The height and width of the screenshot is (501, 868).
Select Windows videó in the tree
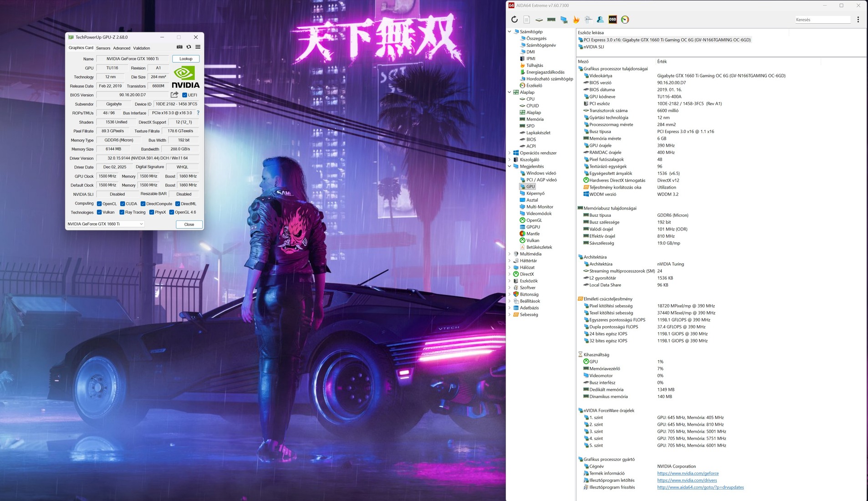click(538, 174)
